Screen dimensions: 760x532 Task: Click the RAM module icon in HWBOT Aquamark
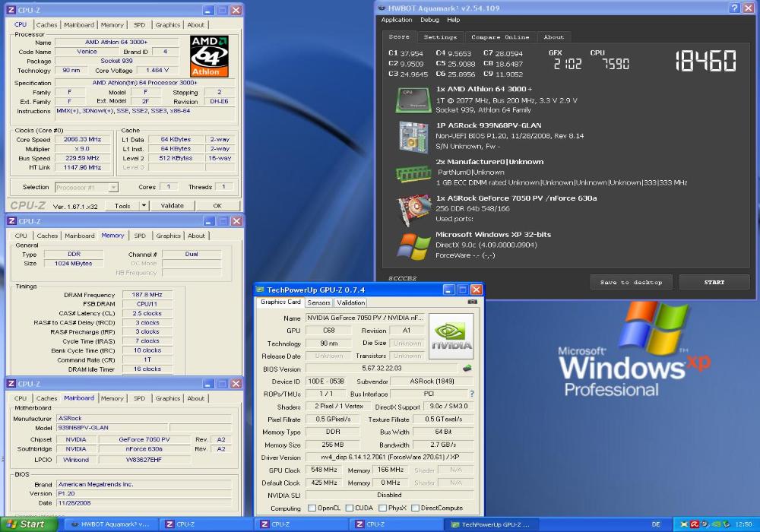tap(413, 173)
